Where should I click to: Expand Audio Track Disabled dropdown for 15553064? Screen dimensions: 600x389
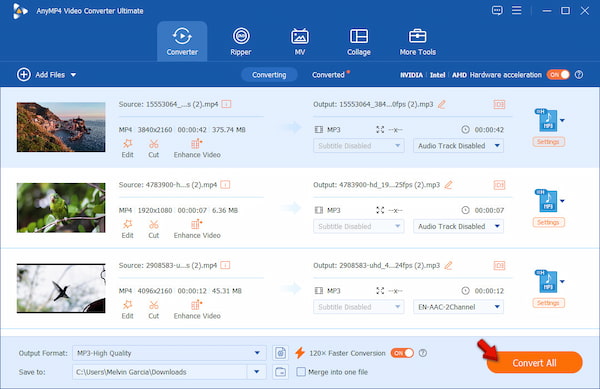click(x=458, y=146)
